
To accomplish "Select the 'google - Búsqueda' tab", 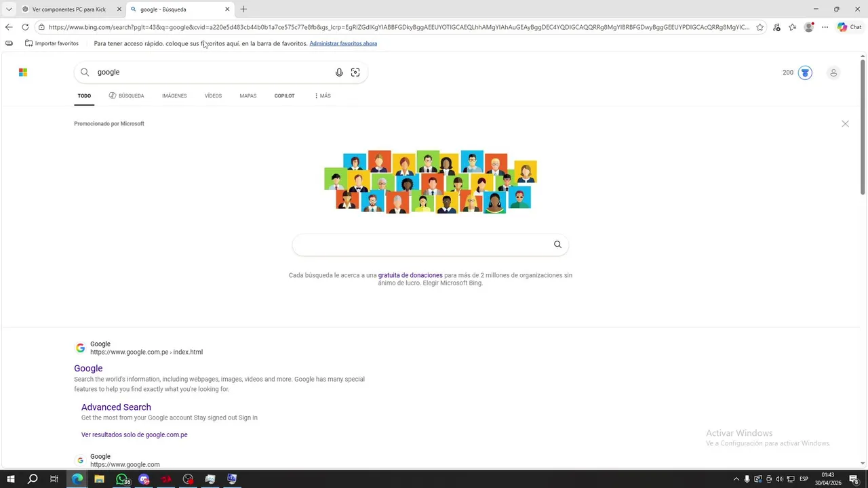I will pos(180,9).
